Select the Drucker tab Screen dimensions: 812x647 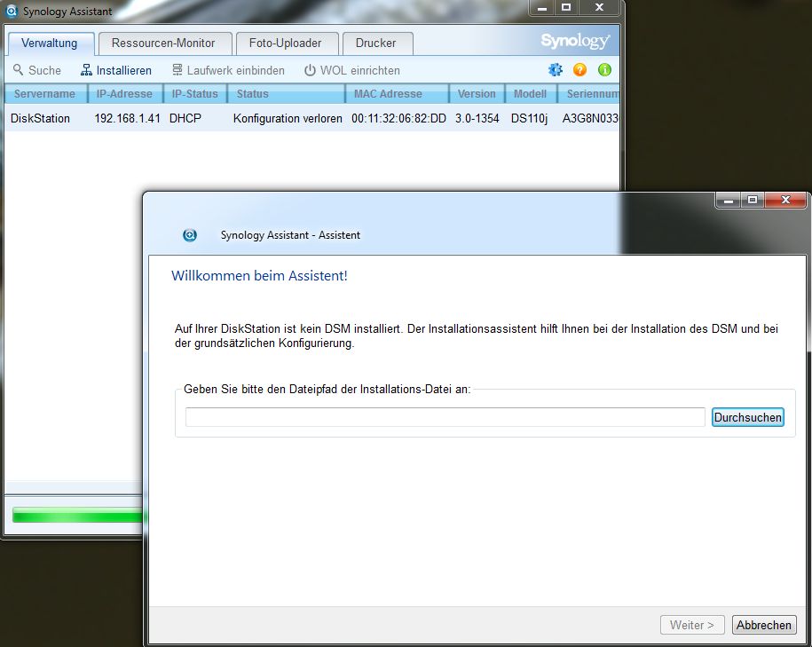click(x=376, y=43)
